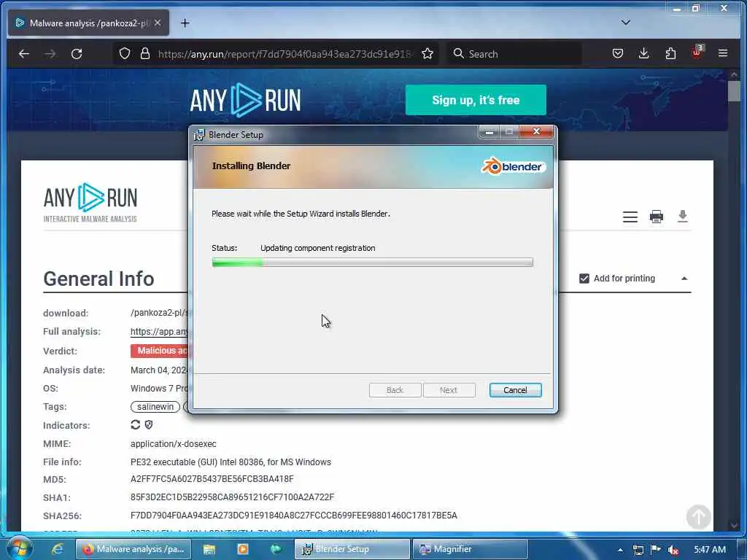747x560 pixels.
Task: Click the scroll-to-top arrow button
Action: pyautogui.click(x=698, y=517)
